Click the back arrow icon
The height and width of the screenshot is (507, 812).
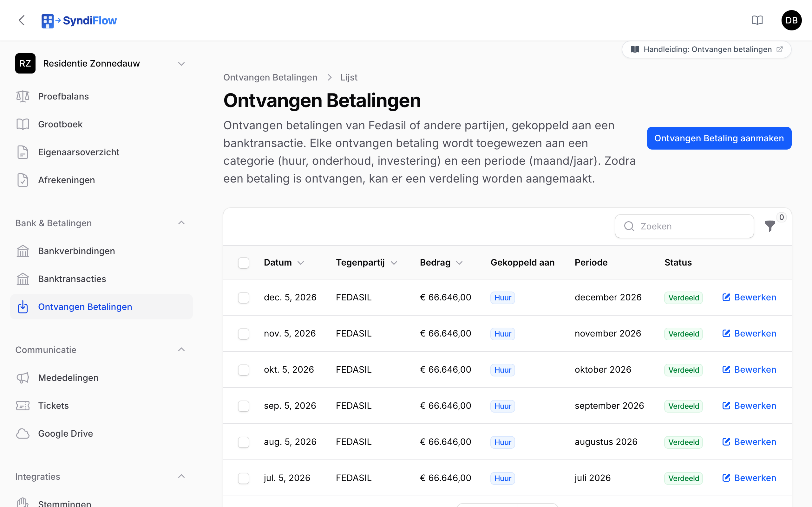[x=22, y=20]
